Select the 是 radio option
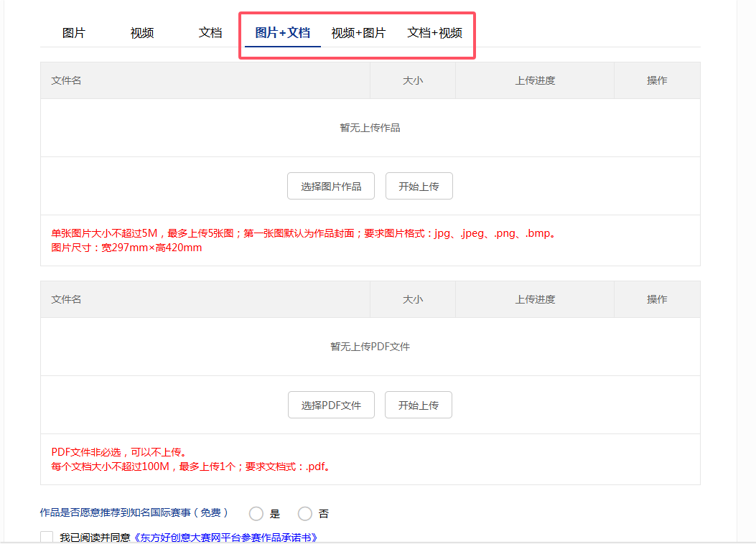This screenshot has width=756, height=544. point(256,513)
